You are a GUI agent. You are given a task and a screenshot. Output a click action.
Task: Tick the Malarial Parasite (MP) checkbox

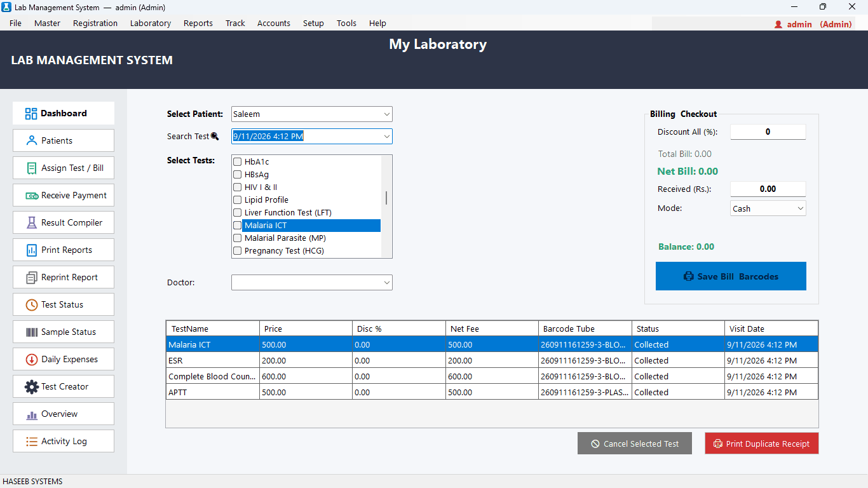[x=238, y=238]
